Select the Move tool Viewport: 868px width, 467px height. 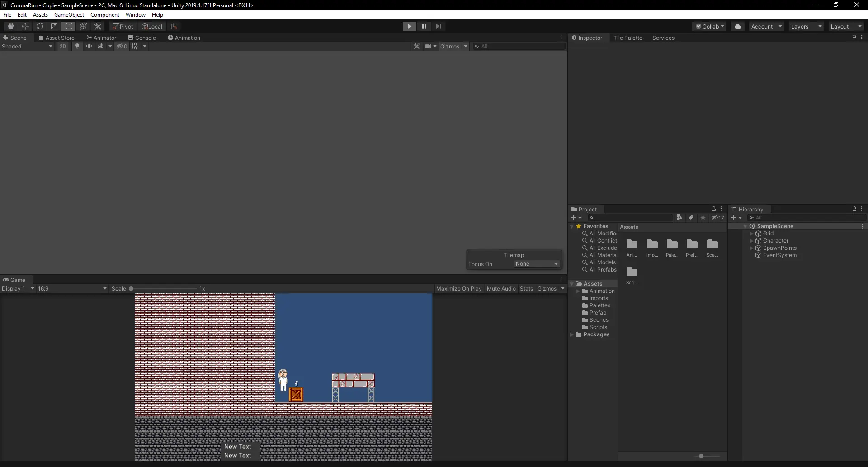[25, 26]
